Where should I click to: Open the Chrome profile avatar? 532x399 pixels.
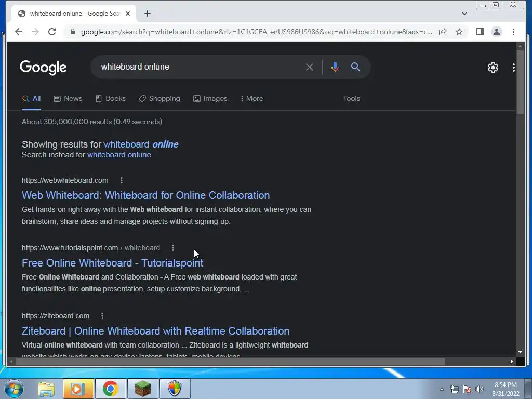coord(496,32)
